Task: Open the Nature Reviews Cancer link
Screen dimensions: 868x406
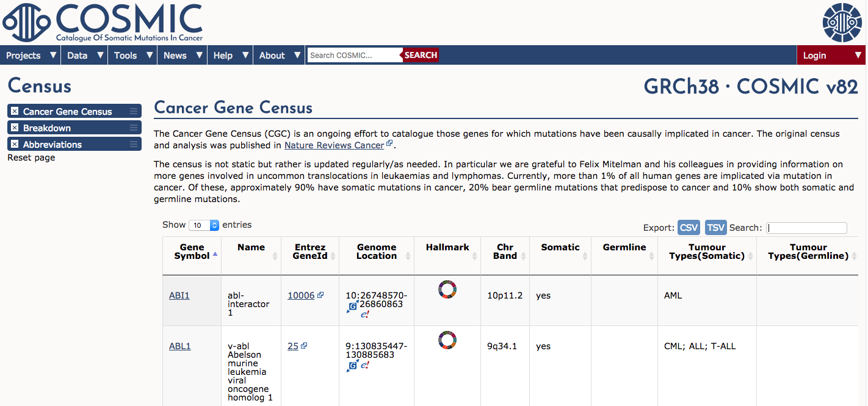Action: click(334, 145)
